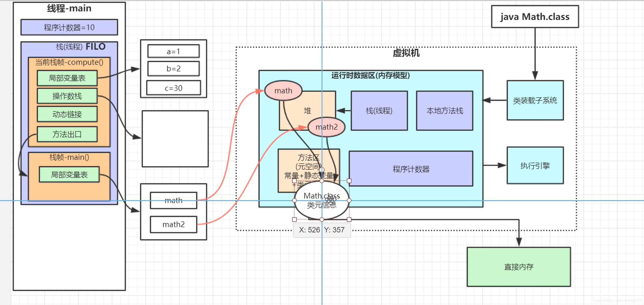
Task: Select the math2 reference box
Action: (173, 224)
